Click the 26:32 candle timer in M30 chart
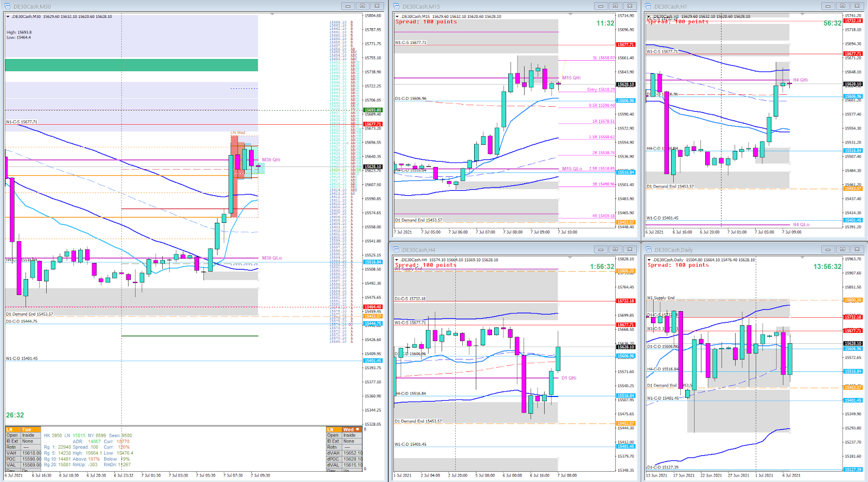This screenshot has height=482, width=868. tap(15, 415)
